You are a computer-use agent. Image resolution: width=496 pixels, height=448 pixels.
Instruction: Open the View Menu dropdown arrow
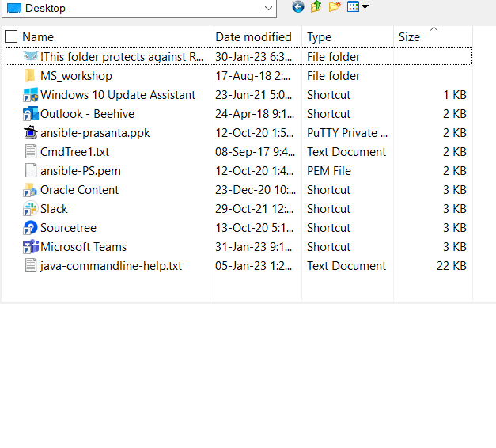pos(365,7)
